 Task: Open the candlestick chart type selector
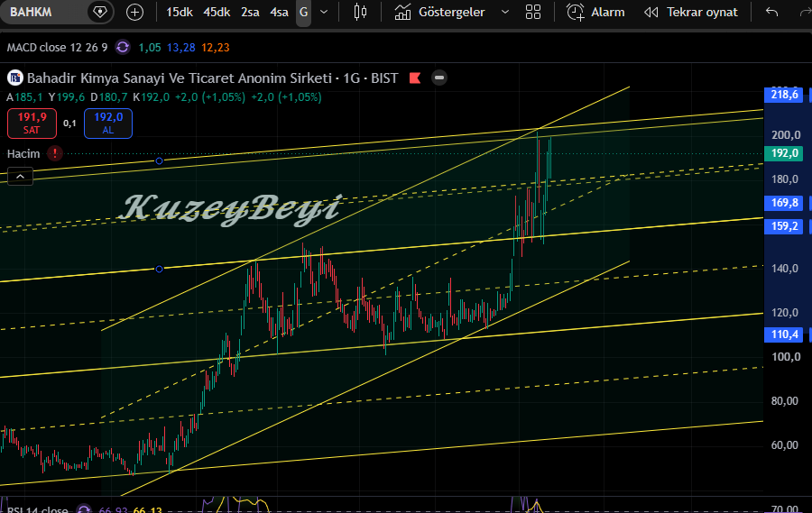click(x=360, y=12)
